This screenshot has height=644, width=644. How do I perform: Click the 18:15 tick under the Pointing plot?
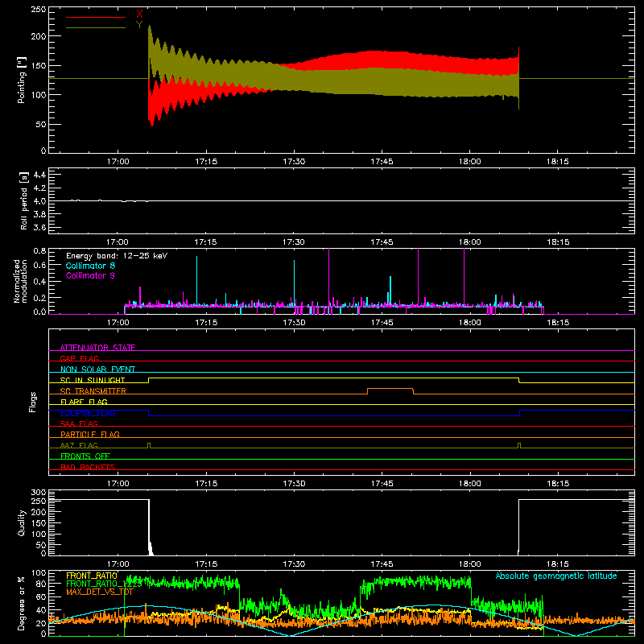557,162
